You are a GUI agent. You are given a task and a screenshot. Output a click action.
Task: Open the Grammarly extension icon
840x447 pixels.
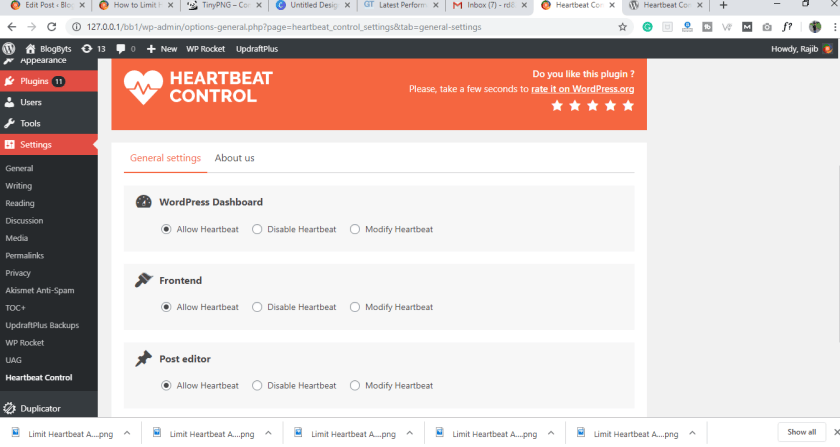pyautogui.click(x=647, y=27)
